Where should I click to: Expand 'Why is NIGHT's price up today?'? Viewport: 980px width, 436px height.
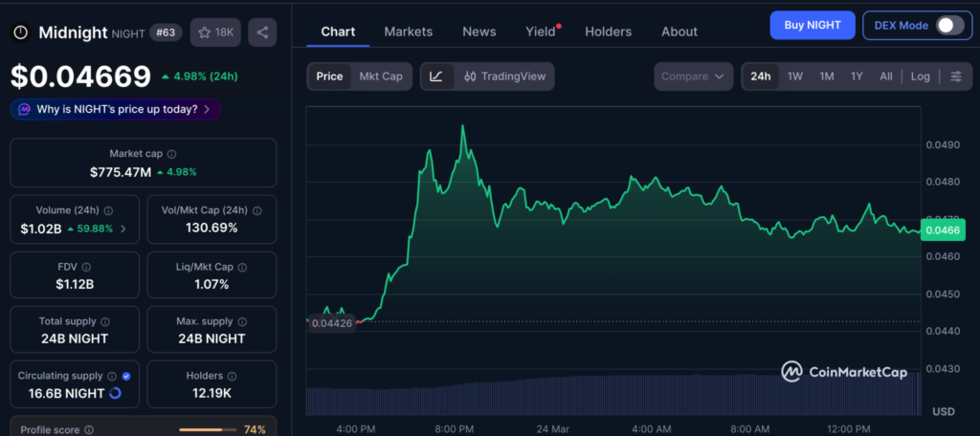coord(116,109)
